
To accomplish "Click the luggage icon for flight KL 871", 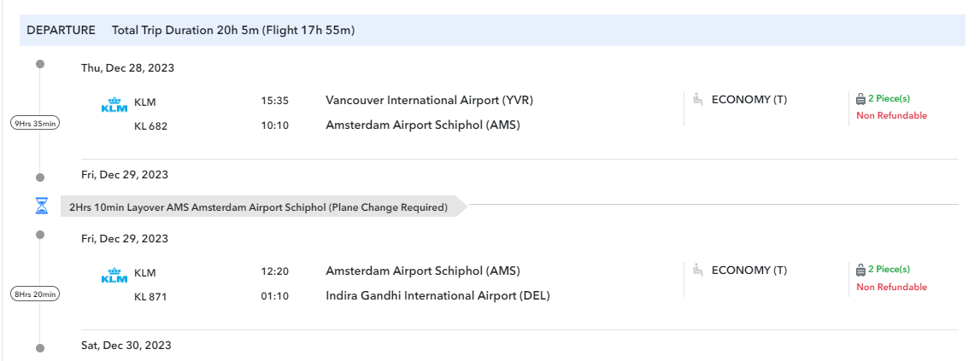I will [860, 270].
